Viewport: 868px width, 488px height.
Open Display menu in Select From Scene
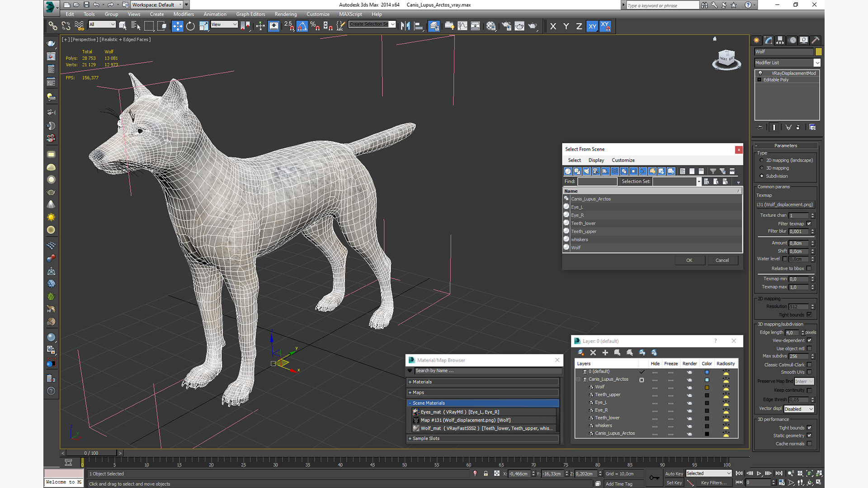click(596, 160)
